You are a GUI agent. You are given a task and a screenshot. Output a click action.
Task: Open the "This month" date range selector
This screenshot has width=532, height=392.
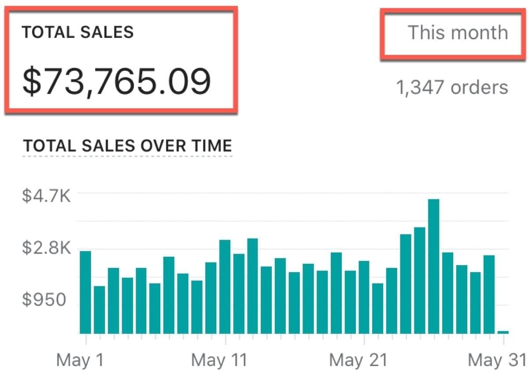[x=458, y=33]
